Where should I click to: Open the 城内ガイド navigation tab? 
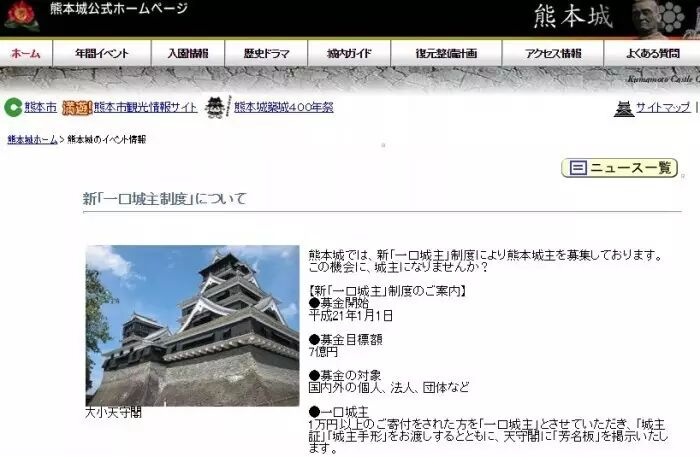pyautogui.click(x=349, y=54)
